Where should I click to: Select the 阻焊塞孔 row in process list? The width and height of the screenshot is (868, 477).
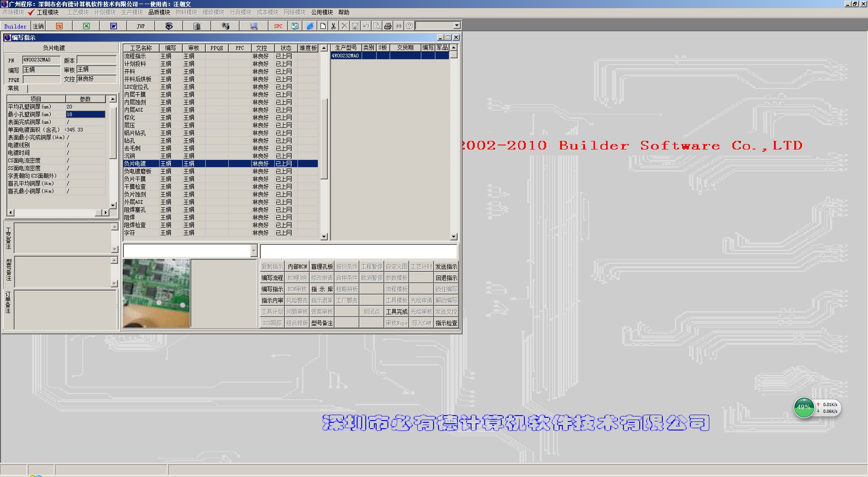coord(135,210)
